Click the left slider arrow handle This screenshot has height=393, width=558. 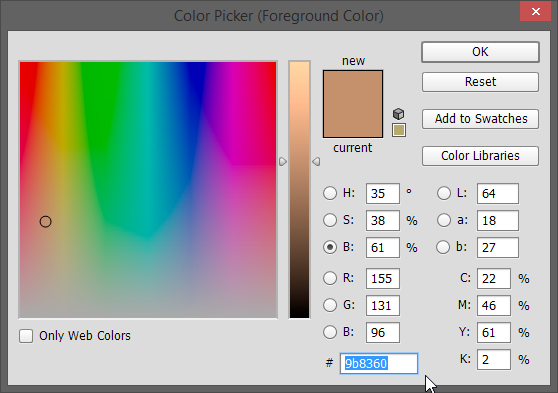[283, 162]
